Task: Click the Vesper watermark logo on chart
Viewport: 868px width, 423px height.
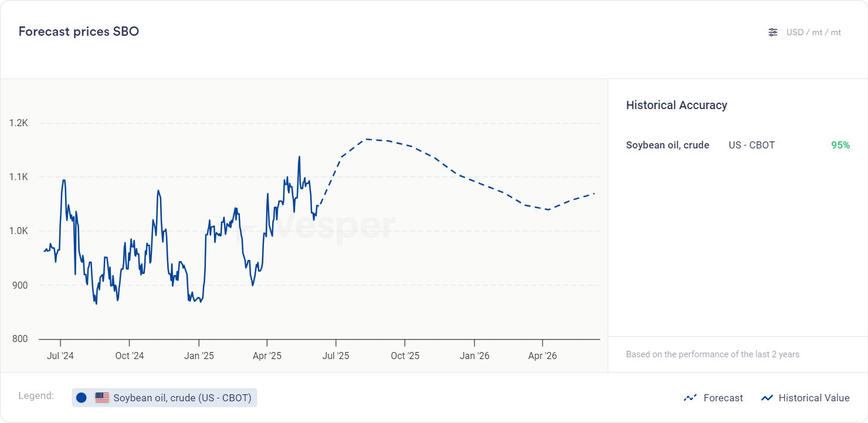Action: [328, 227]
